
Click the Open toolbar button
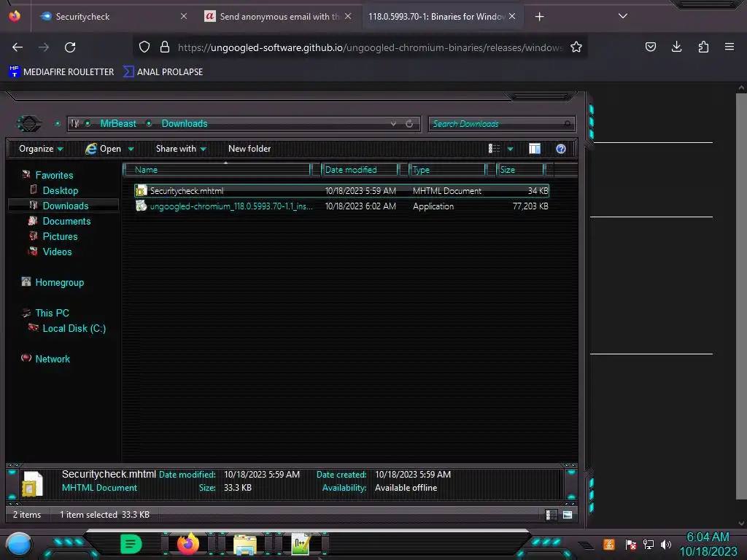coord(104,149)
